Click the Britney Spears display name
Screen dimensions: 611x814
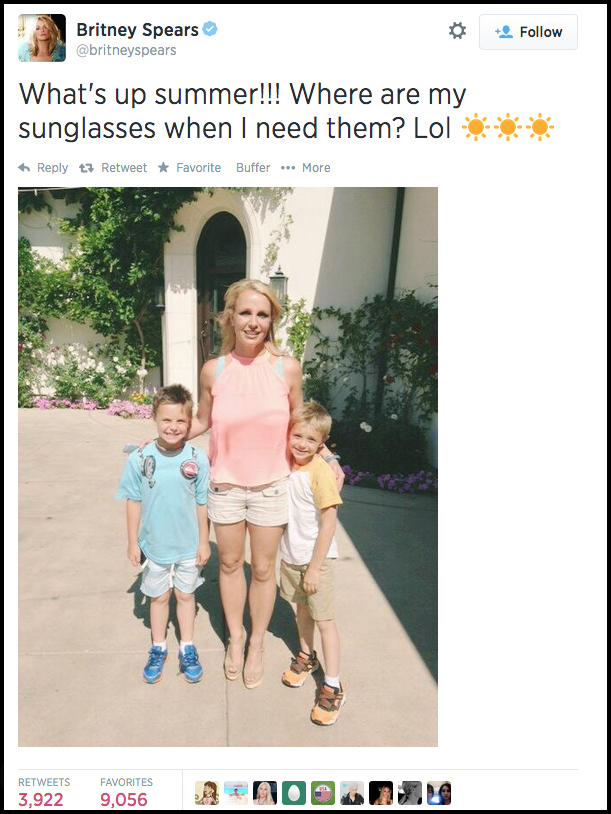pos(137,30)
